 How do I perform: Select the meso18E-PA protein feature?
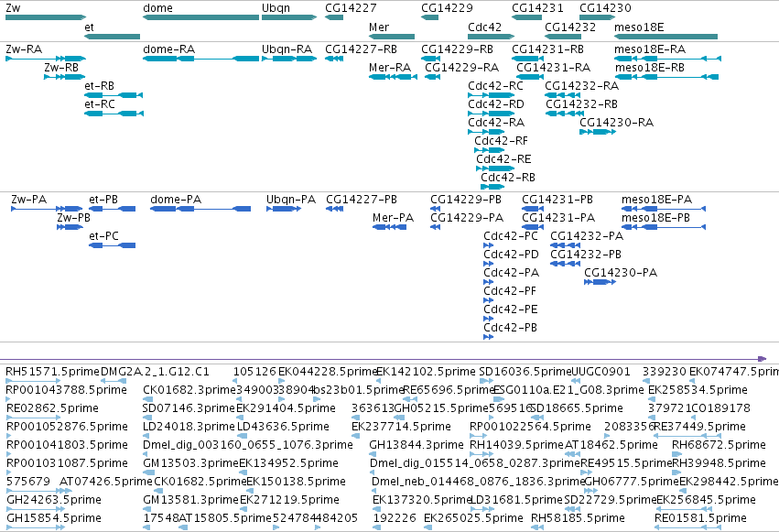pyautogui.click(x=664, y=209)
